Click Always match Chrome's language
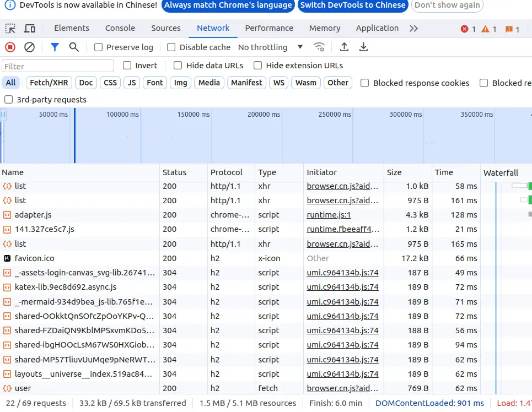Screen dimensions: 532x412 [228, 5]
